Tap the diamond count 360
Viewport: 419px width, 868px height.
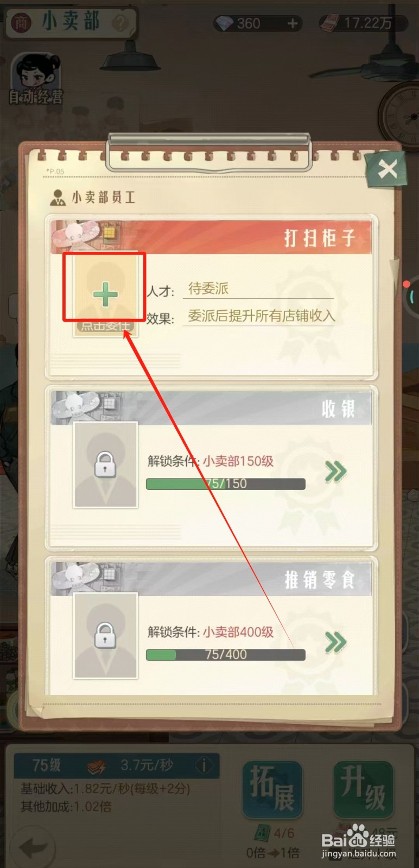(249, 23)
